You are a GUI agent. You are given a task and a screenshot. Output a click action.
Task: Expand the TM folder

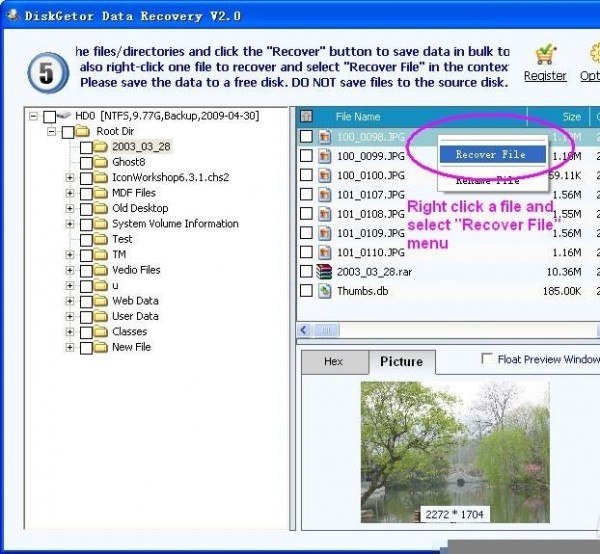pos(70,254)
